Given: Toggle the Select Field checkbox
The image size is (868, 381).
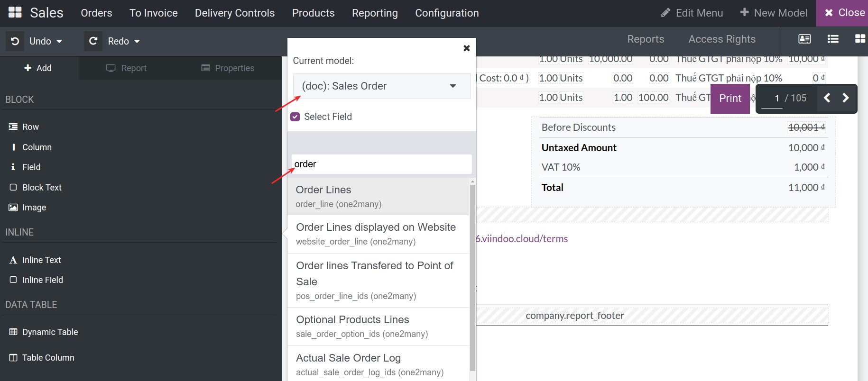Looking at the screenshot, I should click(x=295, y=117).
